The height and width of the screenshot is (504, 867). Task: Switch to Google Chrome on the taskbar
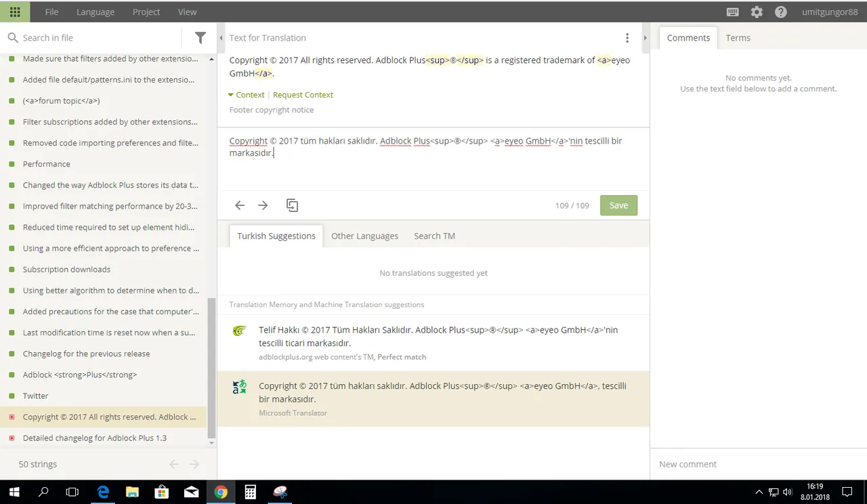(221, 492)
